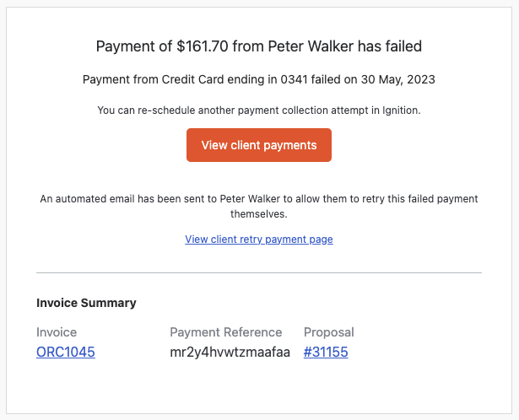Click the View client payments button
The image size is (519, 420).
(259, 145)
